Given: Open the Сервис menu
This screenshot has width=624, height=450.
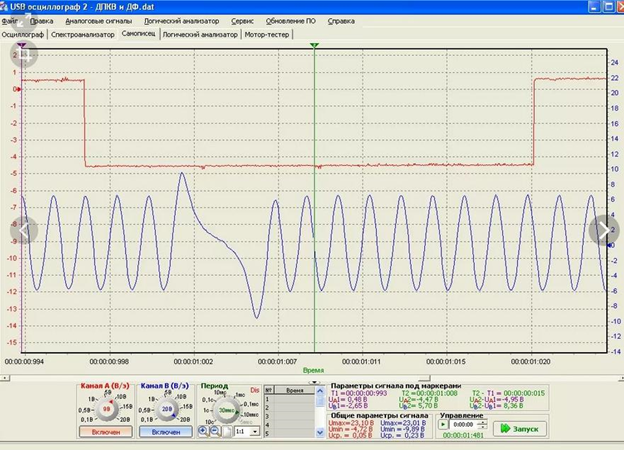Looking at the screenshot, I should coord(242,21).
